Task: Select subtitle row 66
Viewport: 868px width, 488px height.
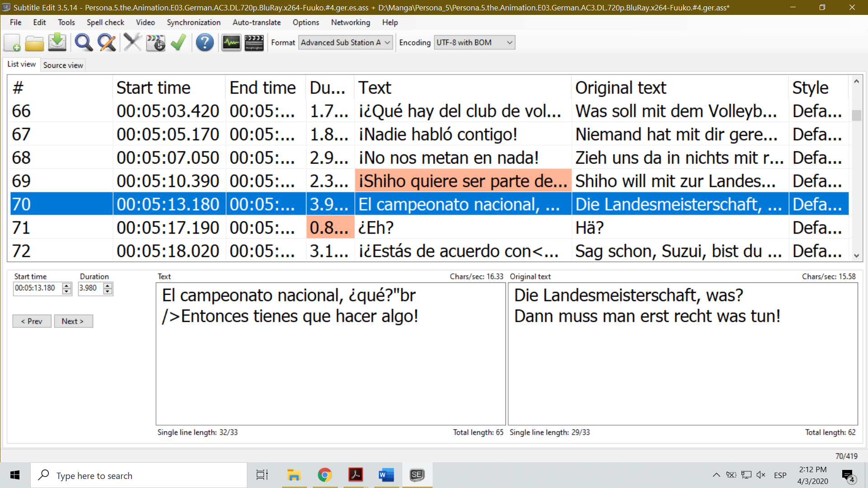Action: [429, 111]
